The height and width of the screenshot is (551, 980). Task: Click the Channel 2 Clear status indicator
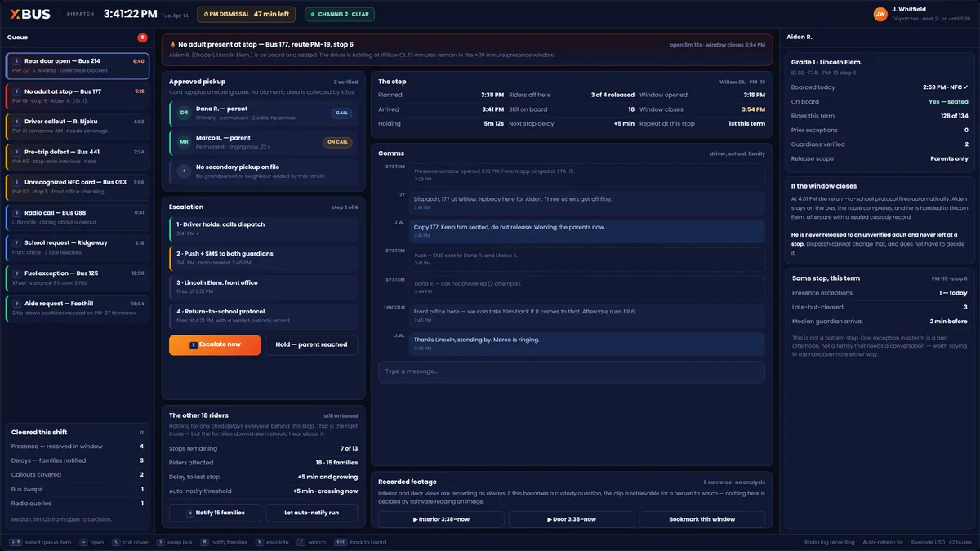341,14
